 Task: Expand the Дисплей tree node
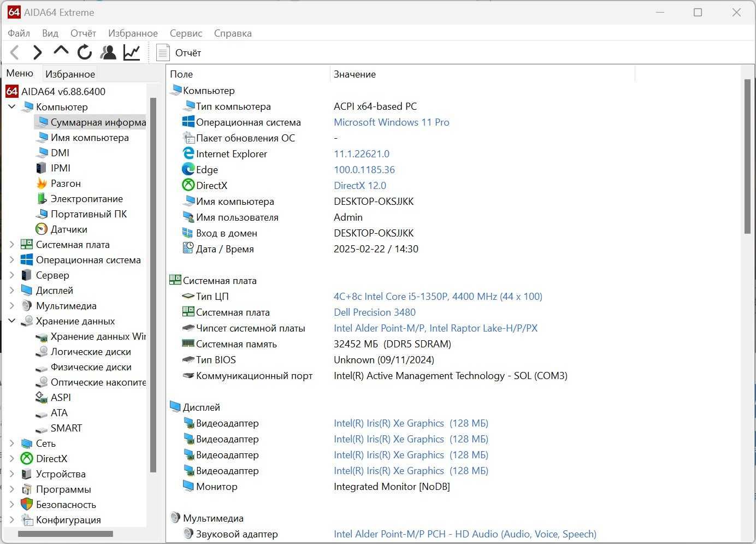click(11, 291)
